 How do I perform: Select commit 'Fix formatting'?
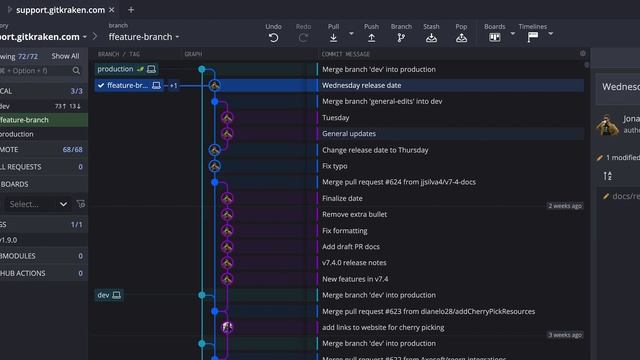(344, 231)
